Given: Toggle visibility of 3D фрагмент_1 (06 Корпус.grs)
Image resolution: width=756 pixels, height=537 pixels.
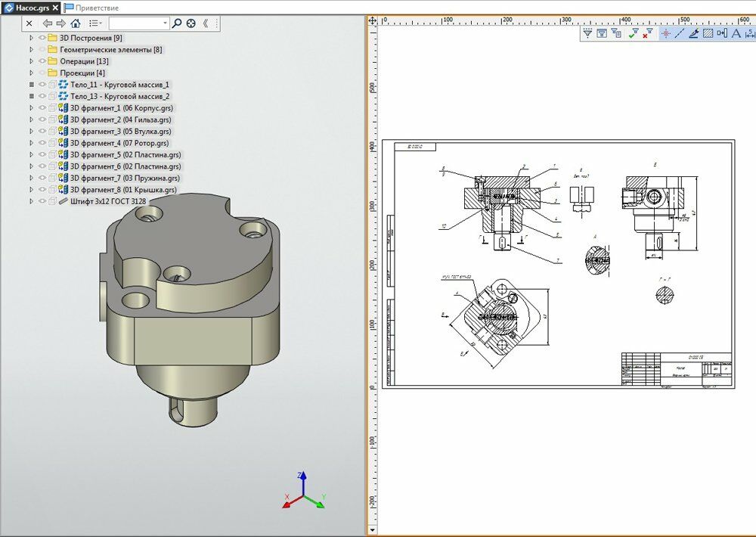Looking at the screenshot, I should [42, 108].
